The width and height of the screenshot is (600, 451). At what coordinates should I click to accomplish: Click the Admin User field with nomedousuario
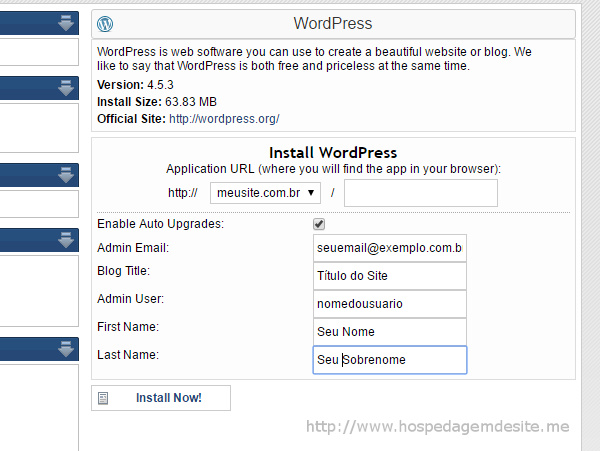pyautogui.click(x=390, y=304)
